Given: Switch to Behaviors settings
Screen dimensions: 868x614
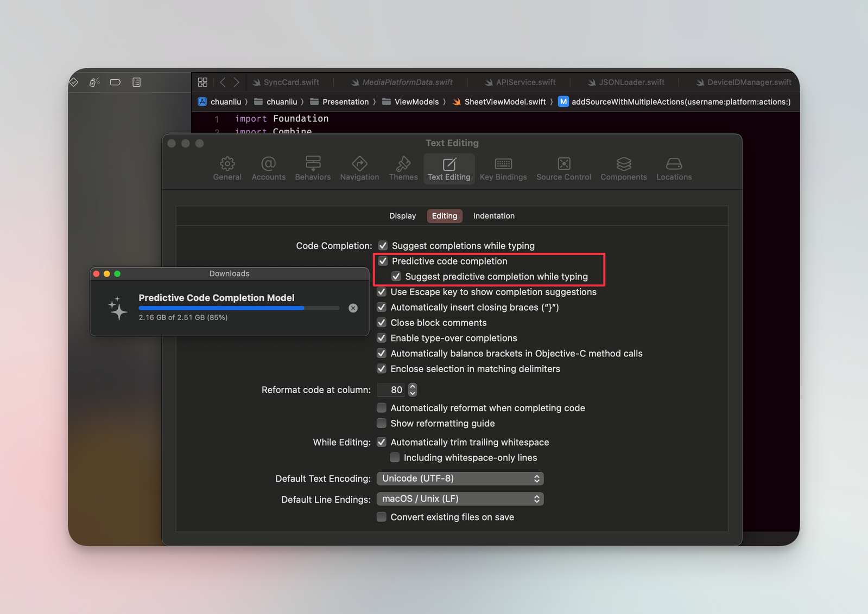Looking at the screenshot, I should tap(313, 169).
